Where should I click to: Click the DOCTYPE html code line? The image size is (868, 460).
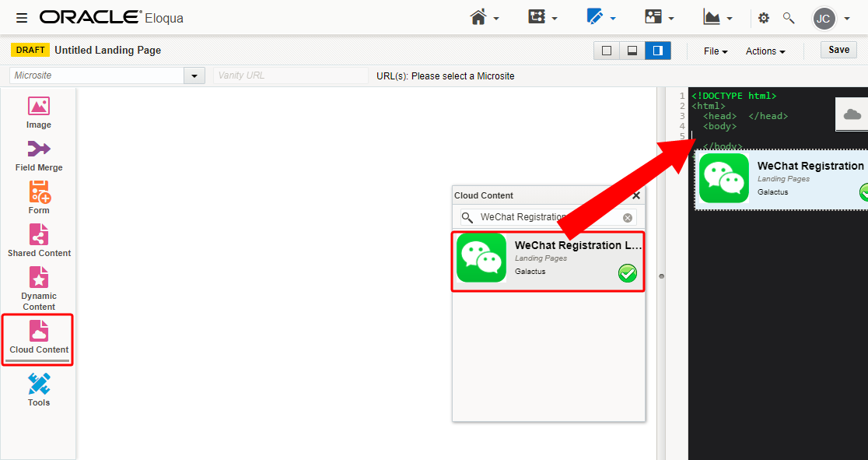tap(734, 96)
